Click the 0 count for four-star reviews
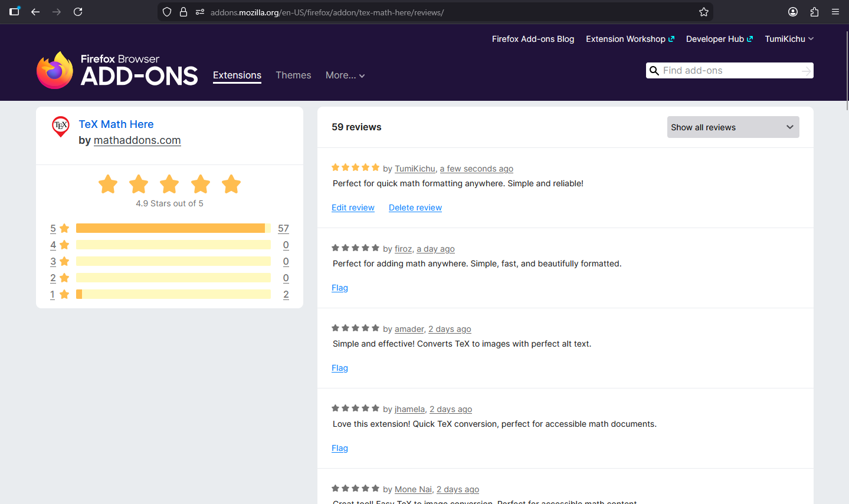Screen dimensions: 849x504 coord(286,245)
